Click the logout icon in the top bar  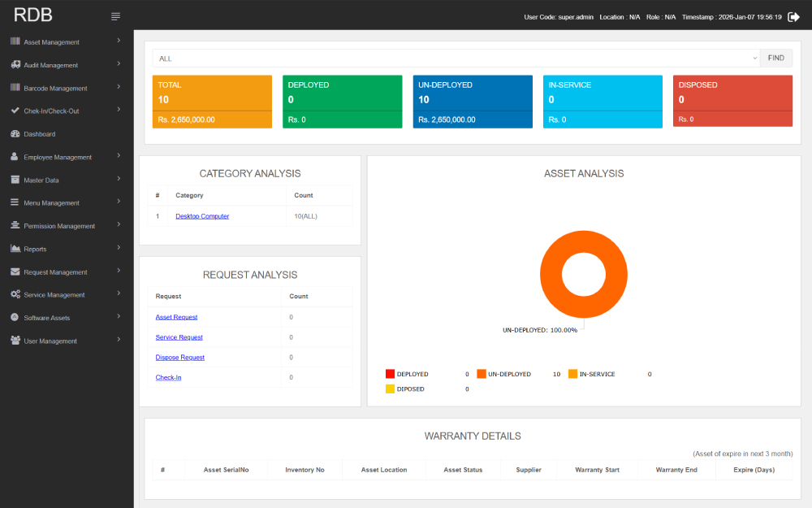click(x=793, y=15)
